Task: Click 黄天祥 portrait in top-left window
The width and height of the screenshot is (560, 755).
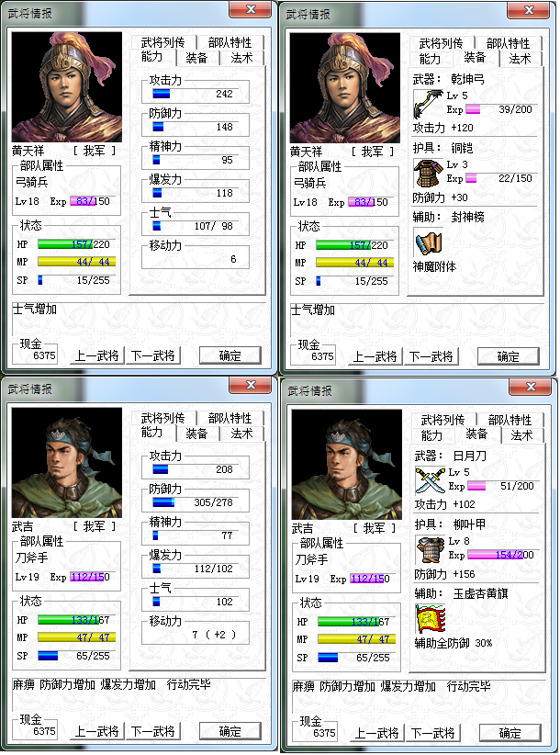Action: [x=67, y=87]
